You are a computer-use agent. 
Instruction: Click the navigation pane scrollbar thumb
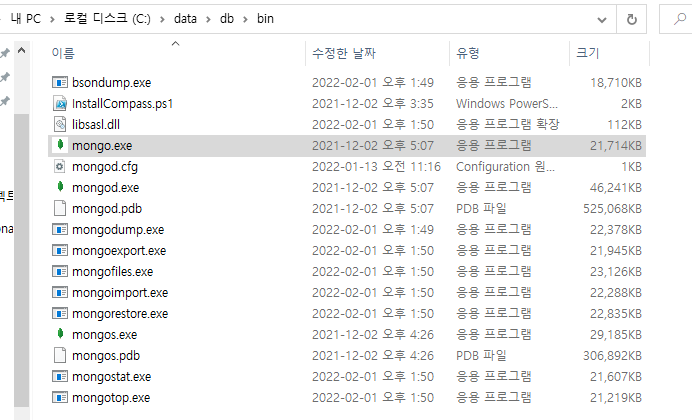(x=21, y=260)
